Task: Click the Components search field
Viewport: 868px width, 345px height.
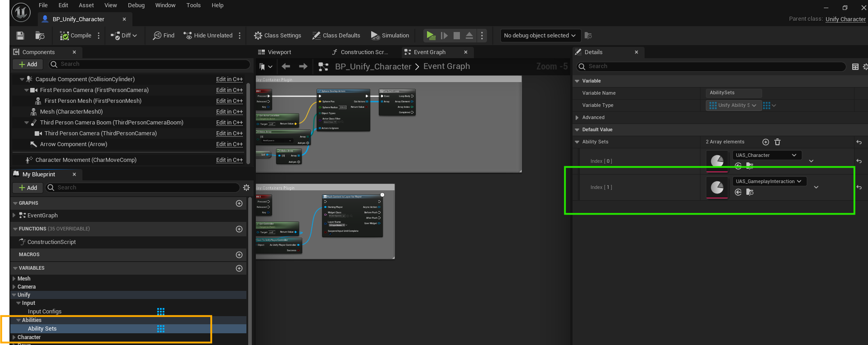Action: 150,64
